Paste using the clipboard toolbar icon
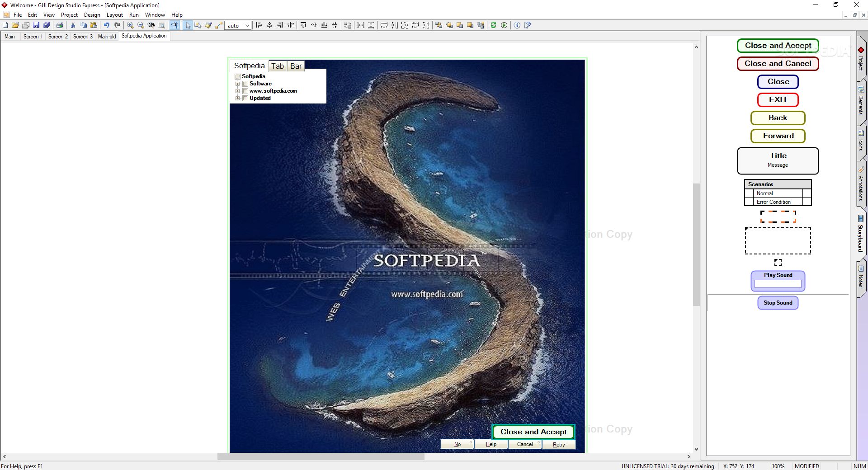Screen dimensions: 868x470 [x=94, y=25]
